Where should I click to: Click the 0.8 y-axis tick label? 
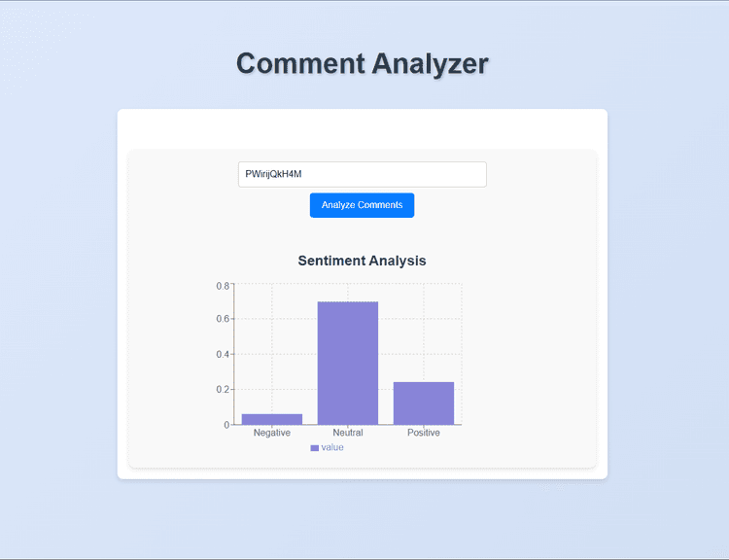click(x=223, y=286)
